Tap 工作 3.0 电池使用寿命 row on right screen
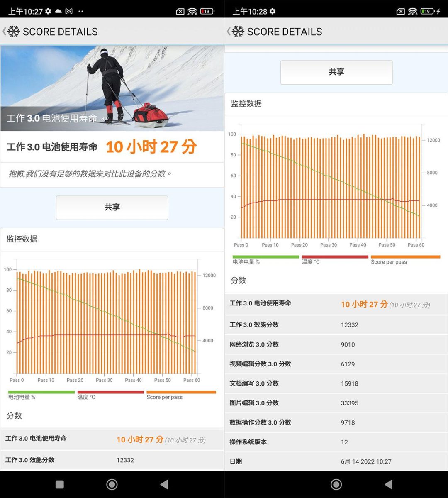 pos(336,304)
